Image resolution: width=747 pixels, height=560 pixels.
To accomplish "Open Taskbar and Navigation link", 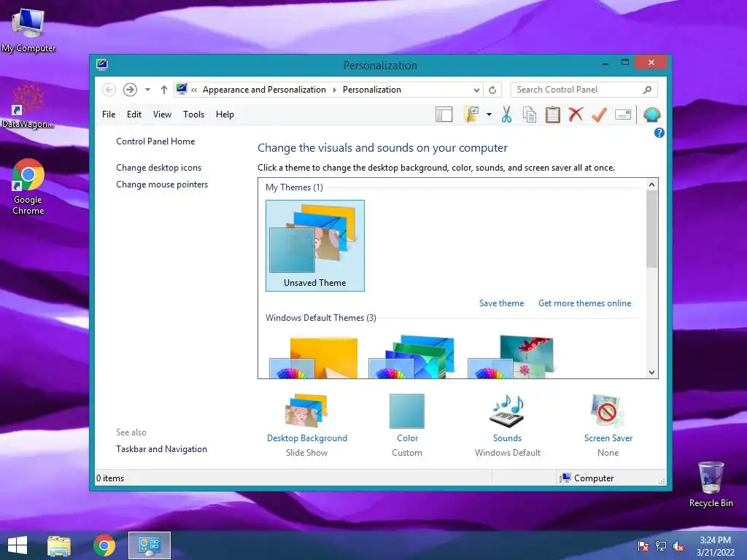I will [161, 449].
